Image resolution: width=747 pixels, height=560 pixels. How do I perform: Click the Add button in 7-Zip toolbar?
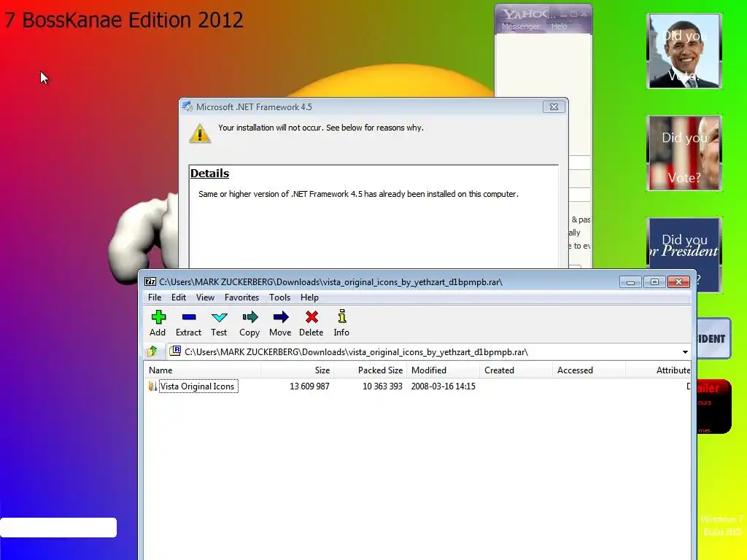[x=158, y=323]
